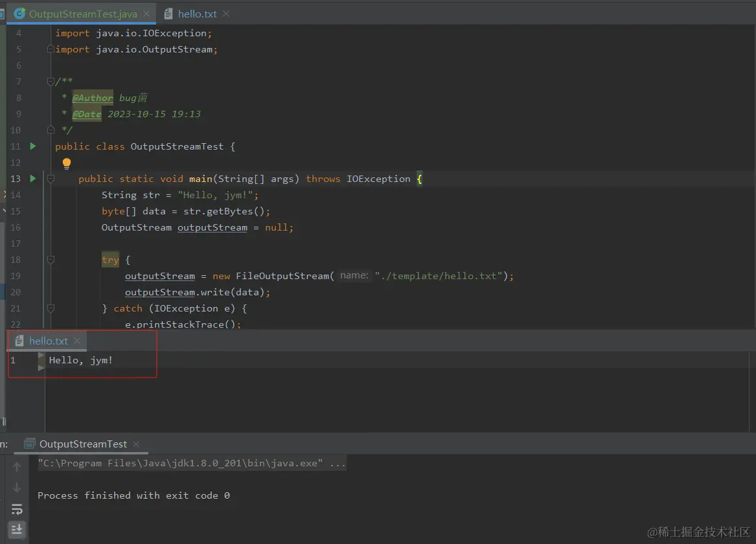Click 'import java.io.OutputStream;' line
The image size is (756, 544).
pos(137,49)
